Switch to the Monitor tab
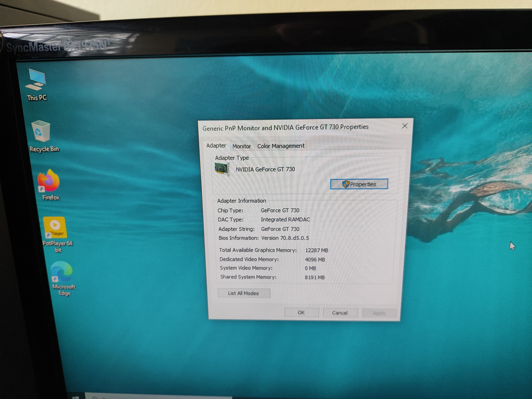Viewport: 532px width, 399px height. tap(241, 146)
